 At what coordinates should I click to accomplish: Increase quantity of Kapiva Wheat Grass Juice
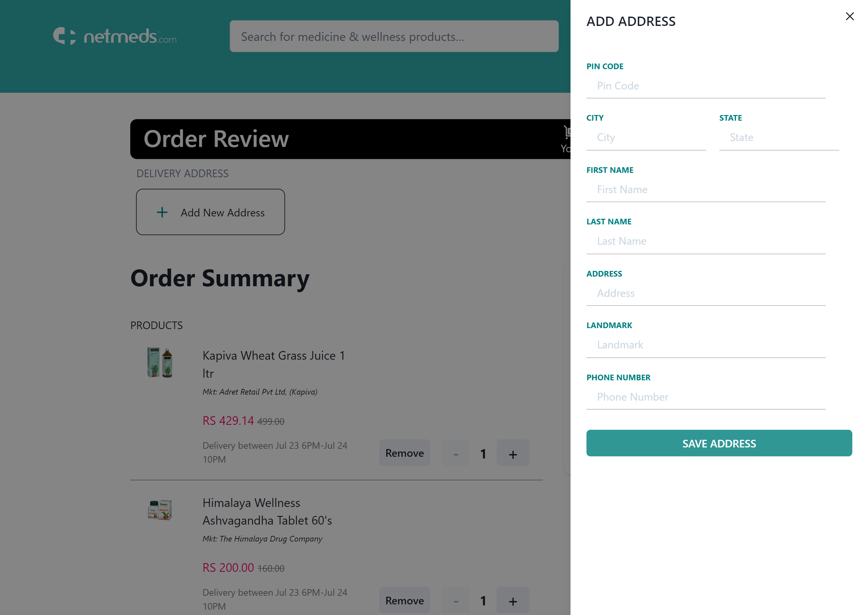(513, 453)
